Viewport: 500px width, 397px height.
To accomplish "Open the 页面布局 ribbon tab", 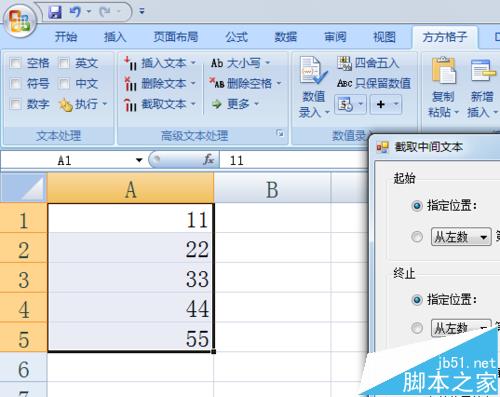I will 176,37.
